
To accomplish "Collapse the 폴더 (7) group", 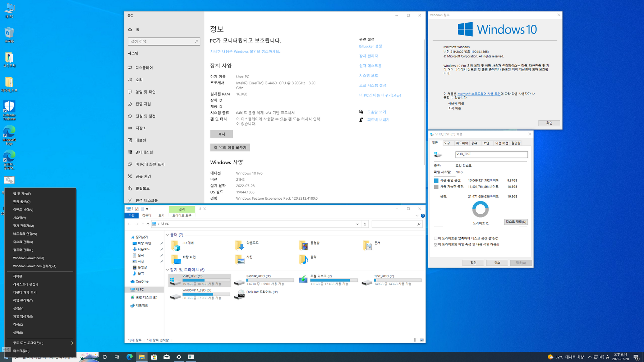I will tap(167, 235).
